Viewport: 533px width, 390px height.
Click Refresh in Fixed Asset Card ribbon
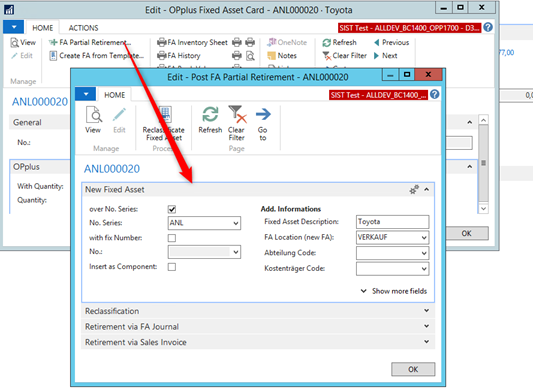click(x=339, y=43)
